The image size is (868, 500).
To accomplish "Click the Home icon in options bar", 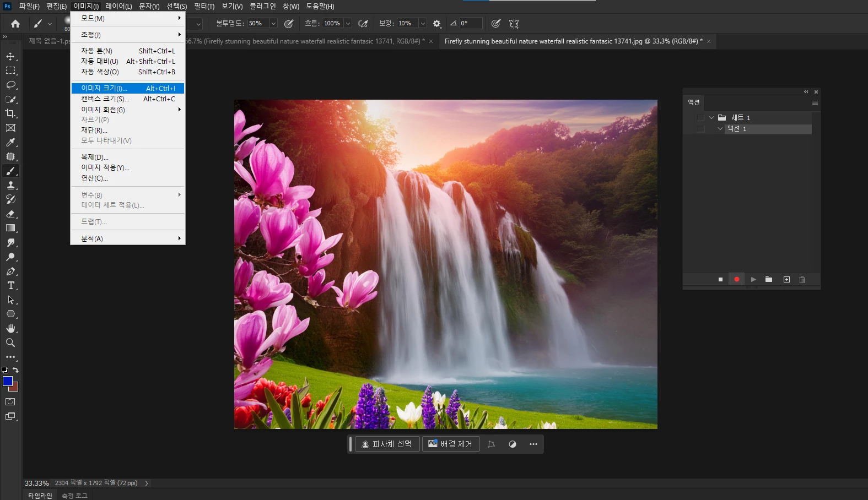I will (15, 24).
